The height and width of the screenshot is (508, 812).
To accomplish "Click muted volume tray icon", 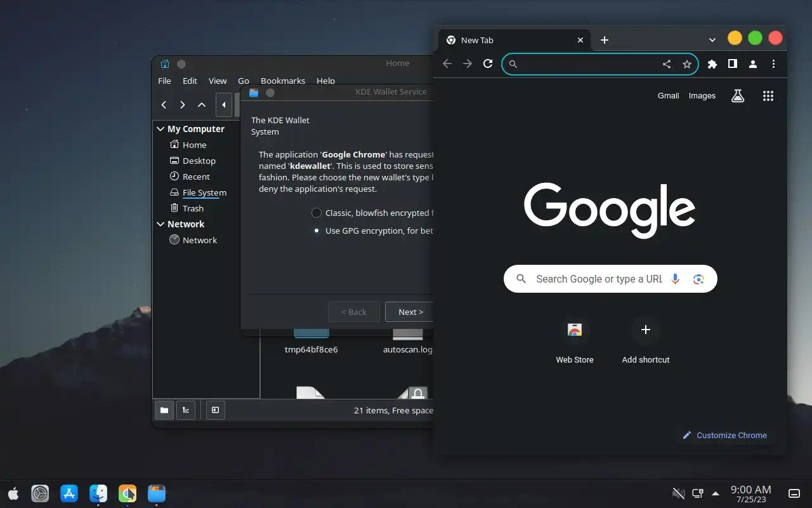I will pyautogui.click(x=678, y=493).
